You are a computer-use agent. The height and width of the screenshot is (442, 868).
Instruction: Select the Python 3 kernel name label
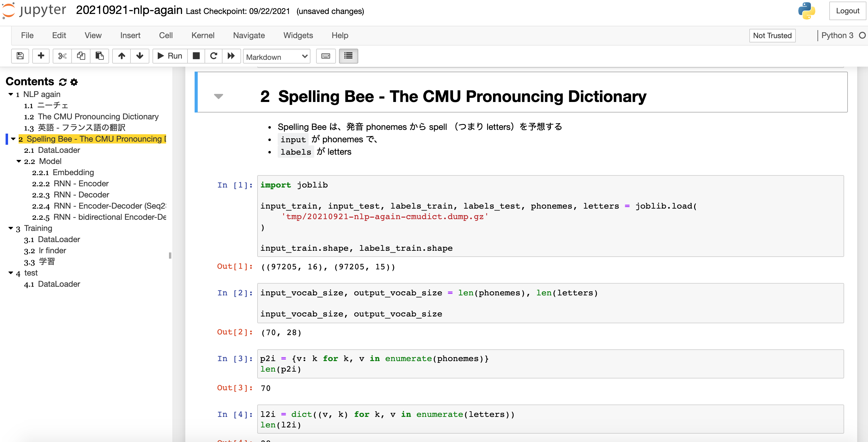coord(837,35)
